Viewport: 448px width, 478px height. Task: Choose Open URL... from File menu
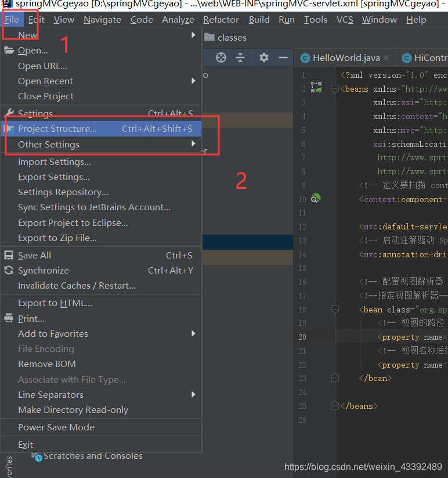101,66
